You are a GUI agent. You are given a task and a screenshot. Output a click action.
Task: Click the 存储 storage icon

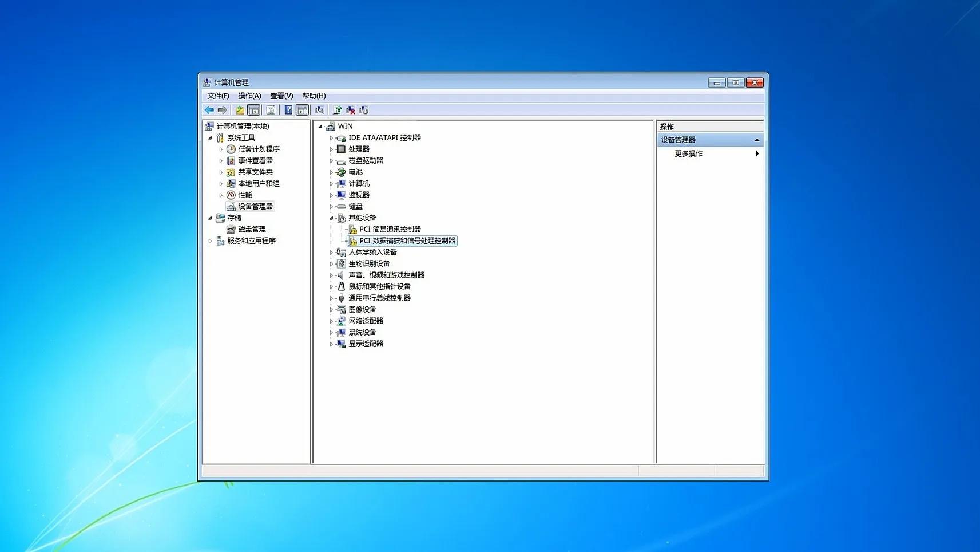[x=220, y=218]
